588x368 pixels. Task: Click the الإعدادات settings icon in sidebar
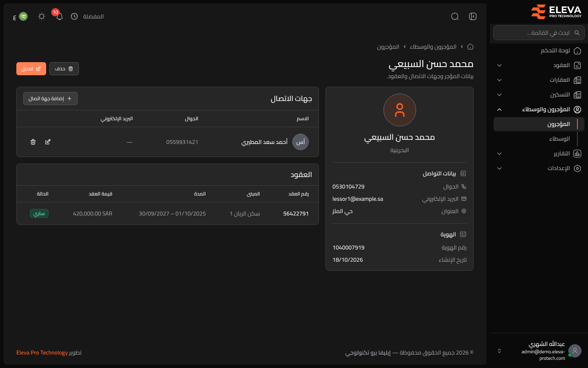577,168
